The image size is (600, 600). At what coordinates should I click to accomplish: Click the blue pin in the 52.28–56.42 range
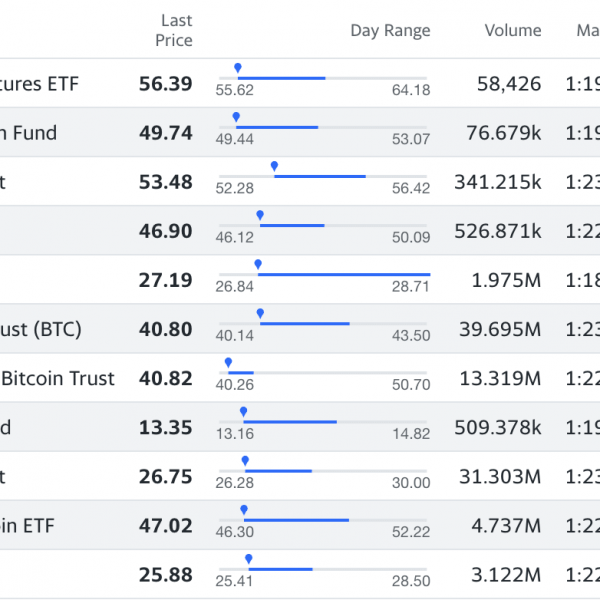coord(274,166)
